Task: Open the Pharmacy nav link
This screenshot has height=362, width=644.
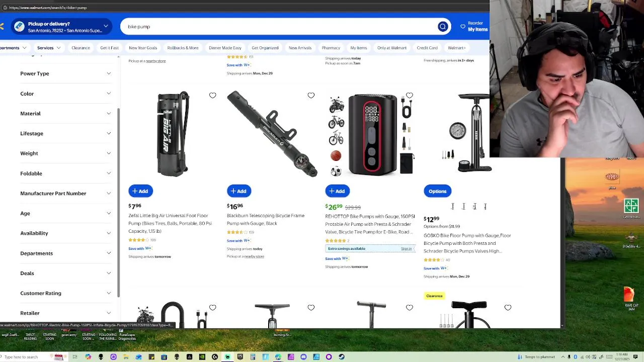Action: (331, 48)
